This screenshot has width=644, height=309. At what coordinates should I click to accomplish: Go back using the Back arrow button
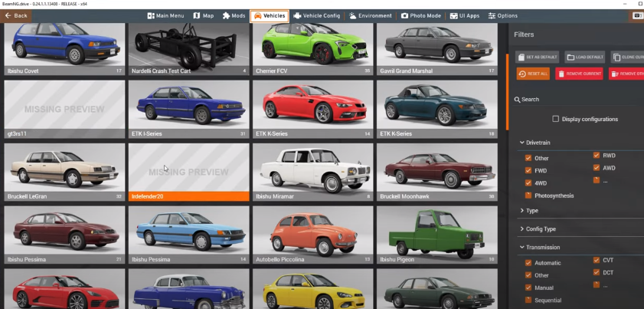coord(16,15)
